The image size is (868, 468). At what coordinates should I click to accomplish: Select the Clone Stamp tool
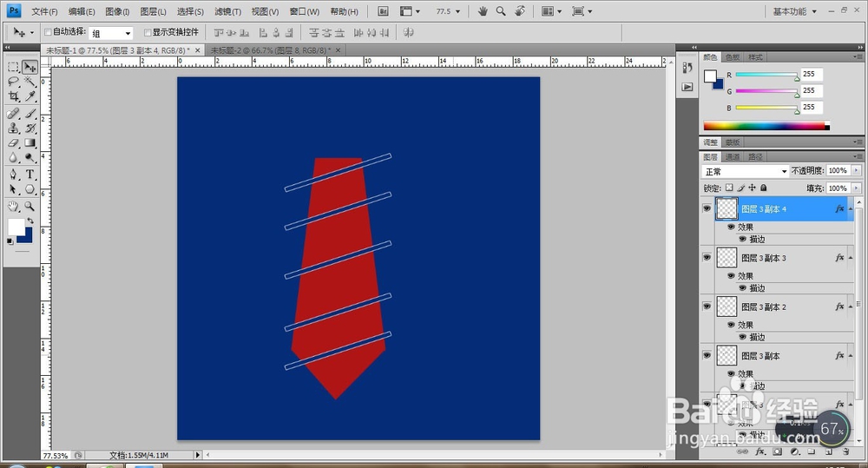[x=13, y=129]
